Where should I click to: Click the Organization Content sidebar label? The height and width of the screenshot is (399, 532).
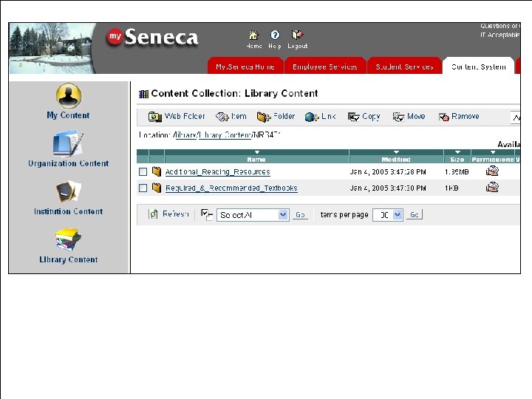click(x=68, y=163)
